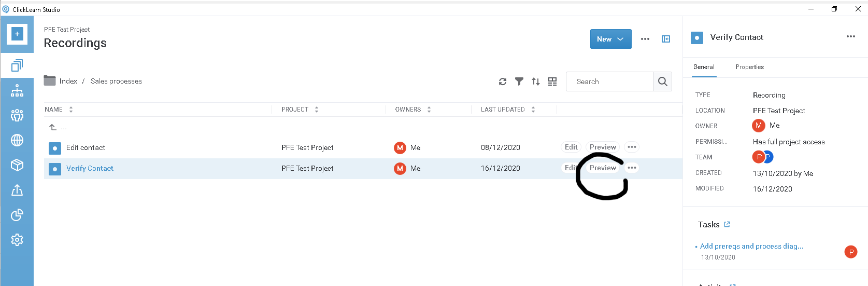
Task: Sort by LAST UPDATED column header
Action: (x=508, y=110)
